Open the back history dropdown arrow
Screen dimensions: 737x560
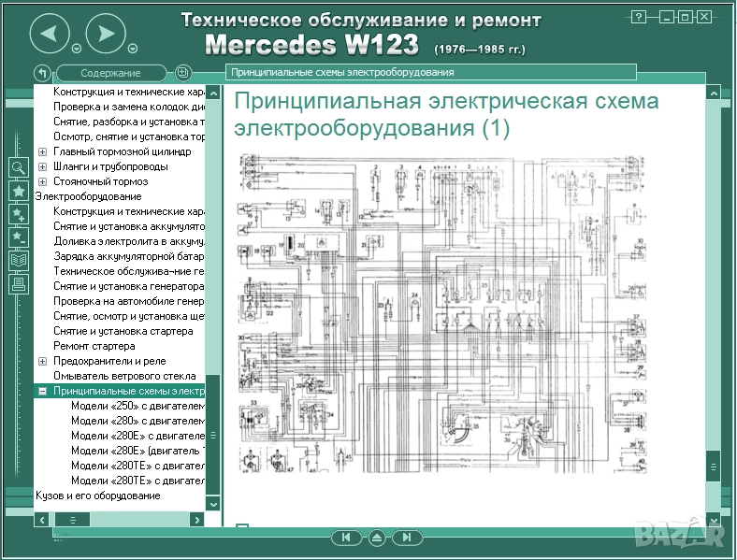[x=77, y=50]
